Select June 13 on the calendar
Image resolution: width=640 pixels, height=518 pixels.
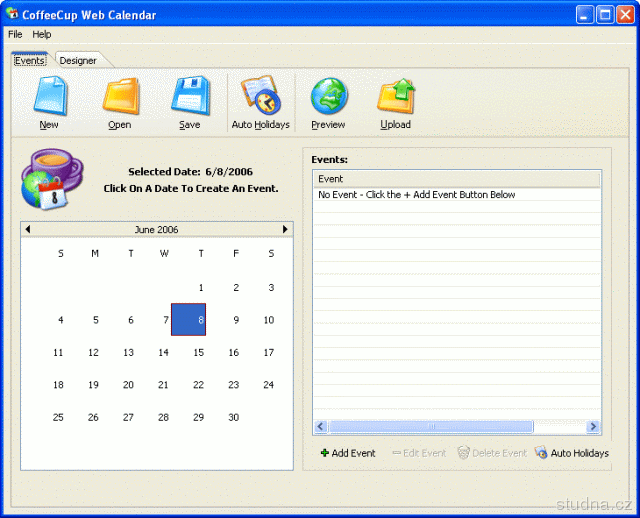pyautogui.click(x=129, y=353)
